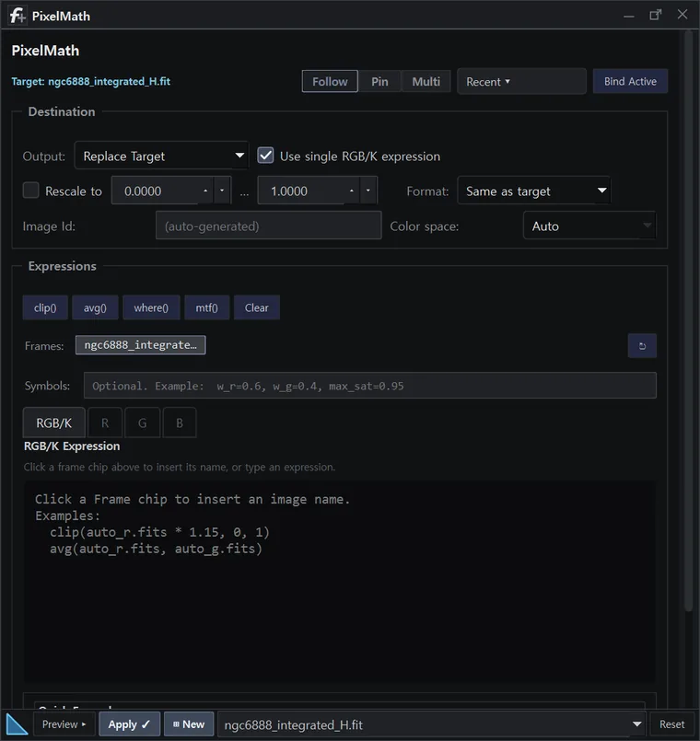Increase the rescale upper bound 1.0000
The width and height of the screenshot is (700, 741).
(x=352, y=191)
